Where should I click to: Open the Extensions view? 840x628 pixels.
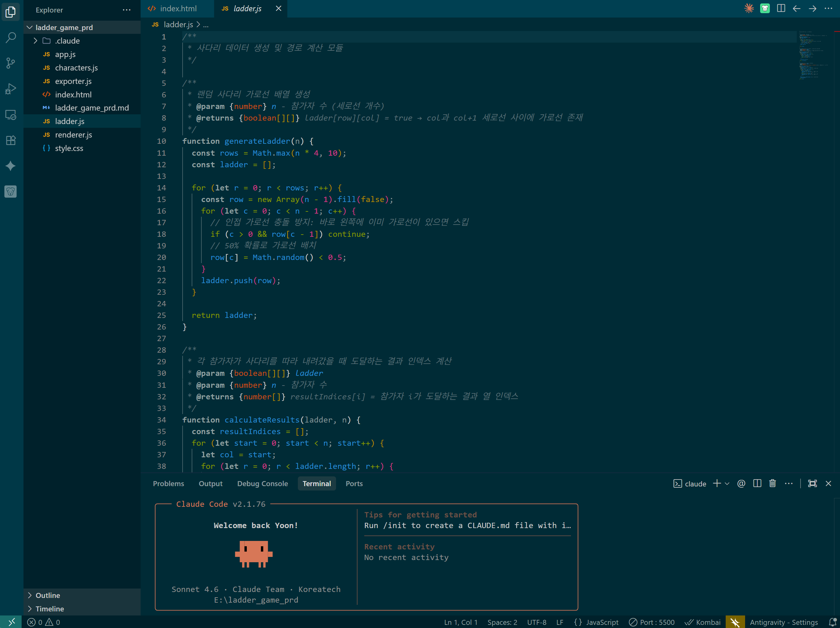(11, 141)
